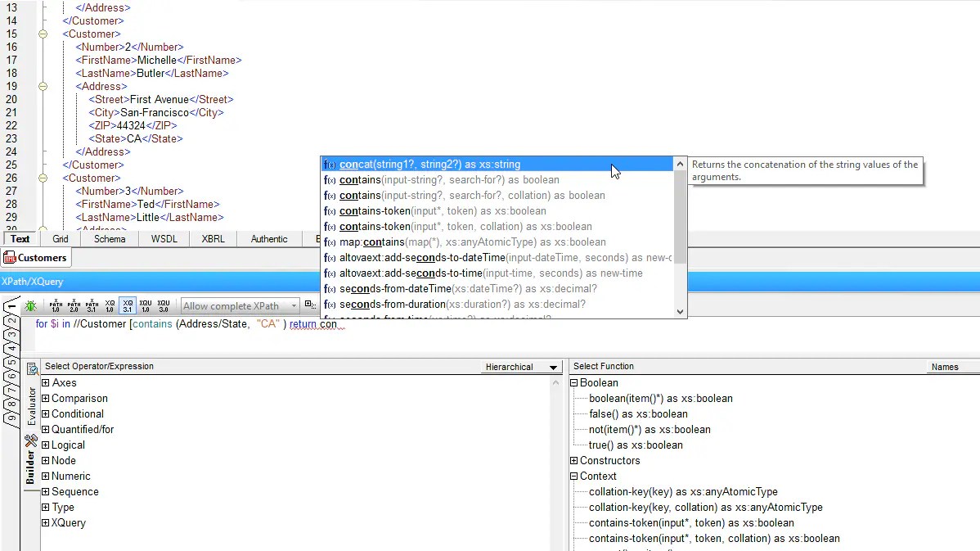Image resolution: width=980 pixels, height=551 pixels.
Task: Select the XQuery Update 3.0 icon
Action: click(x=163, y=305)
